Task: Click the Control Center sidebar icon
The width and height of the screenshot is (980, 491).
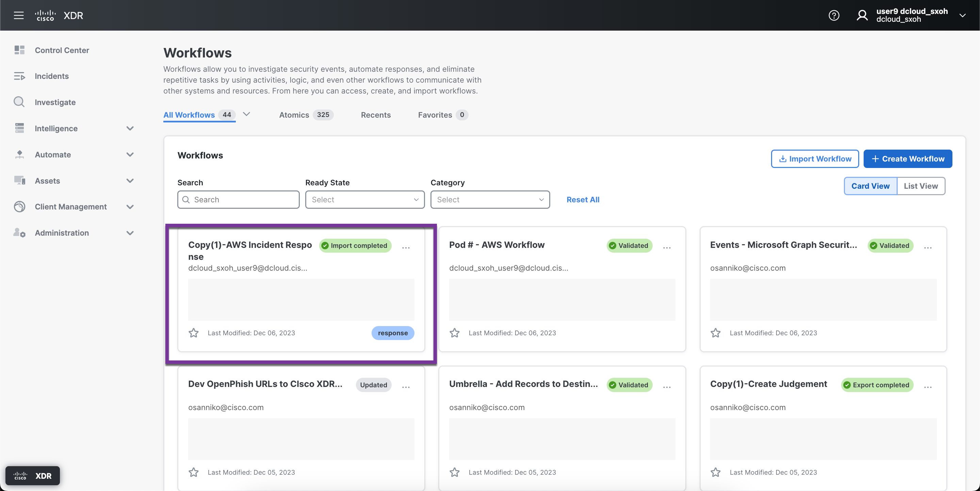Action: coord(19,50)
